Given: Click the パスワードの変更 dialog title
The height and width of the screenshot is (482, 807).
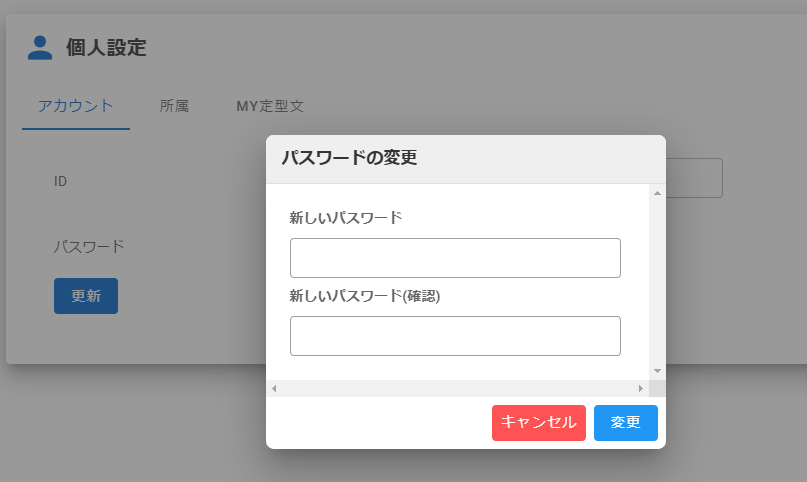Looking at the screenshot, I should [349, 158].
